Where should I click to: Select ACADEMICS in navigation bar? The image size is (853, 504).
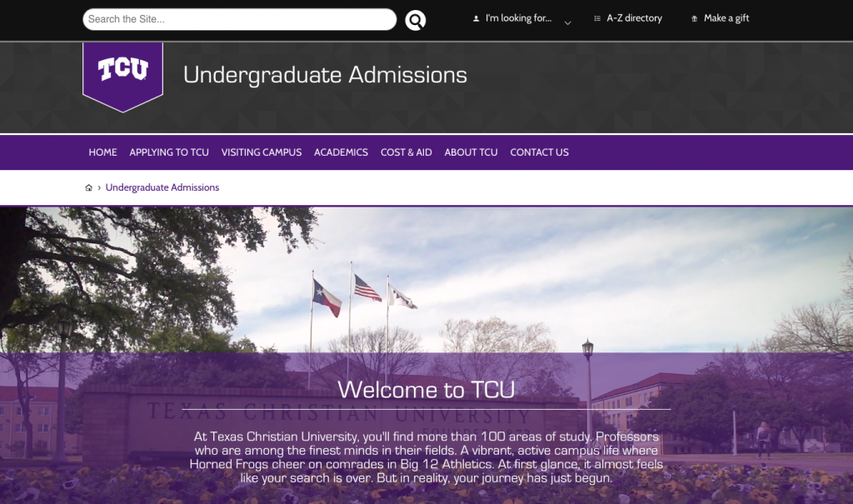(x=341, y=152)
